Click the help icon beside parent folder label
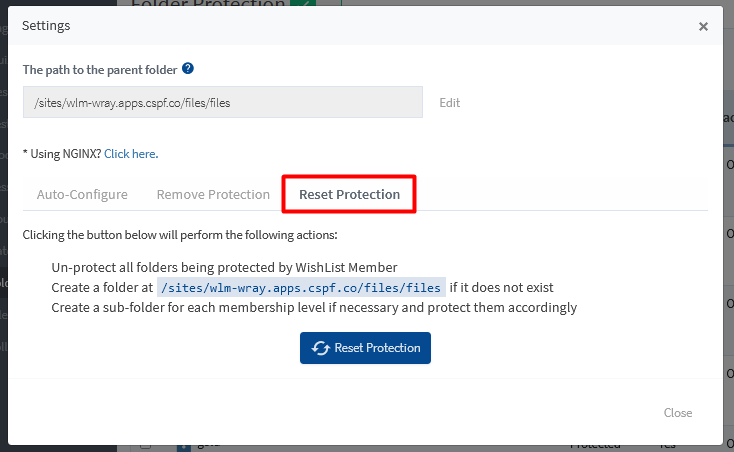Image resolution: width=734 pixels, height=452 pixels. [x=188, y=69]
